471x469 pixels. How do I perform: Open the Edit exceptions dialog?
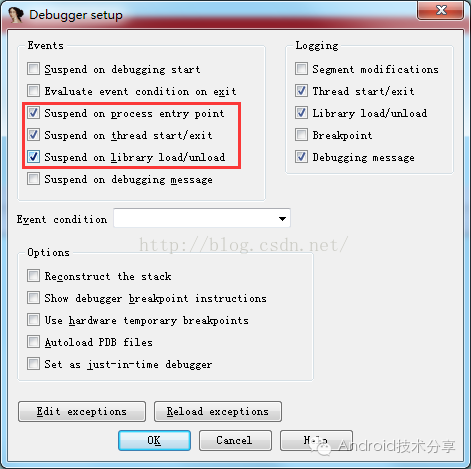coord(82,412)
